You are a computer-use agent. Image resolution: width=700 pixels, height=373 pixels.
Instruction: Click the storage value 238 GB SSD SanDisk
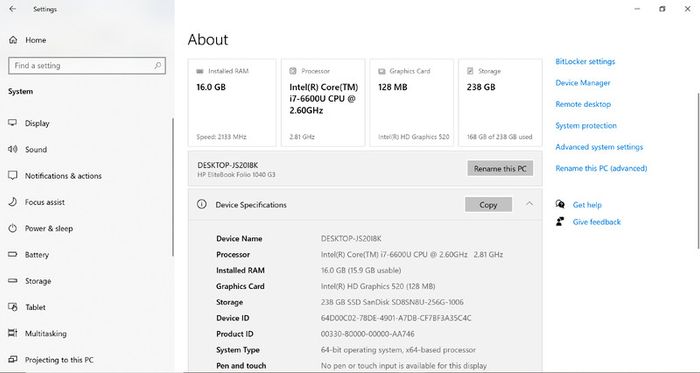pos(392,302)
